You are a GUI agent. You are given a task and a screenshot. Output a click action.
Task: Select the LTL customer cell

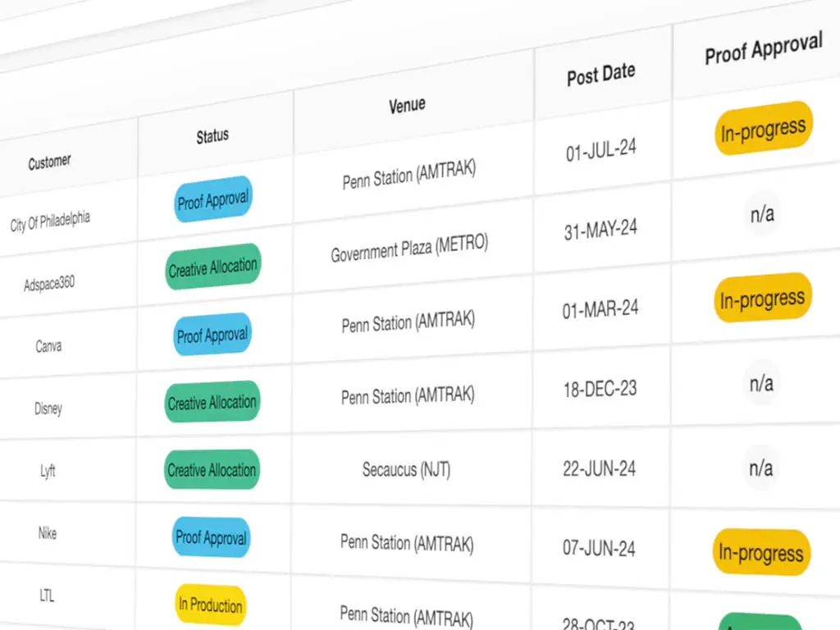click(x=47, y=596)
